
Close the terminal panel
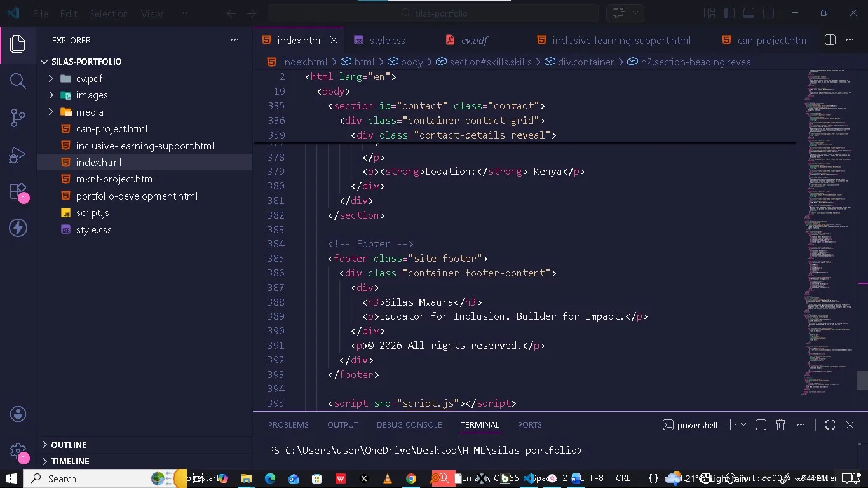(x=850, y=425)
